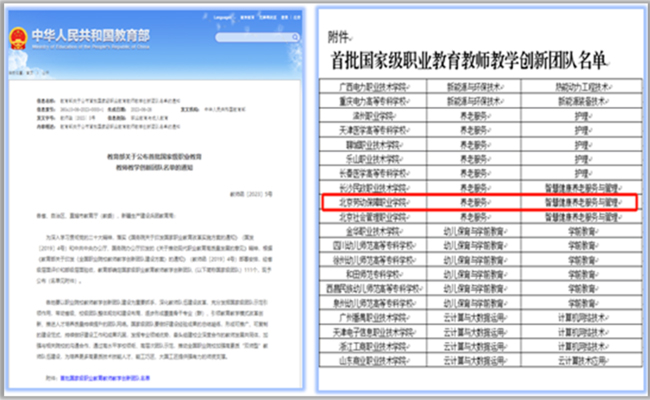
Task: Open the blue attachment link after 附件
Action: tap(105, 378)
